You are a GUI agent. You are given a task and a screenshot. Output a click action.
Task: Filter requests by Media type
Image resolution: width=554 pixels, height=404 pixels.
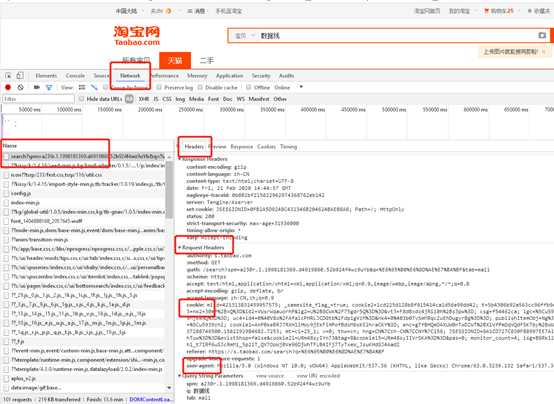(x=196, y=99)
